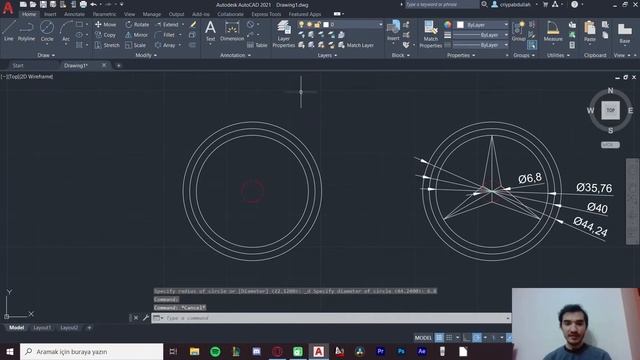Click the Scale tool
The image size is (640, 360).
136,45
